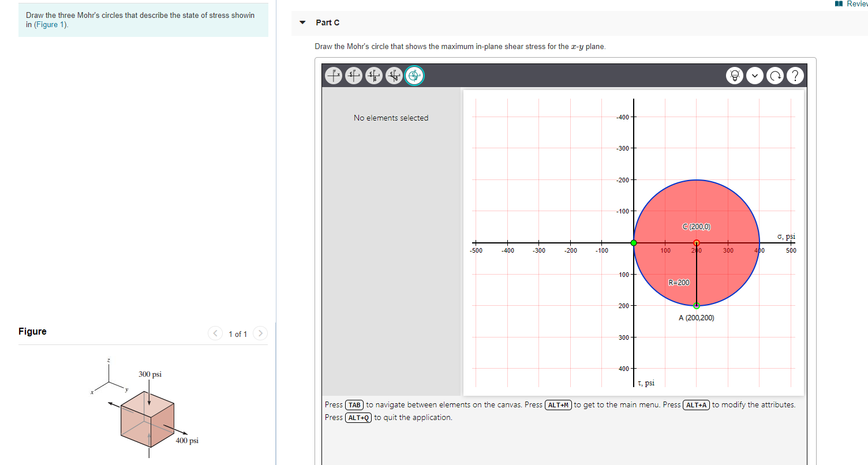
Task: Select the center point tool icon
Action: tap(354, 76)
